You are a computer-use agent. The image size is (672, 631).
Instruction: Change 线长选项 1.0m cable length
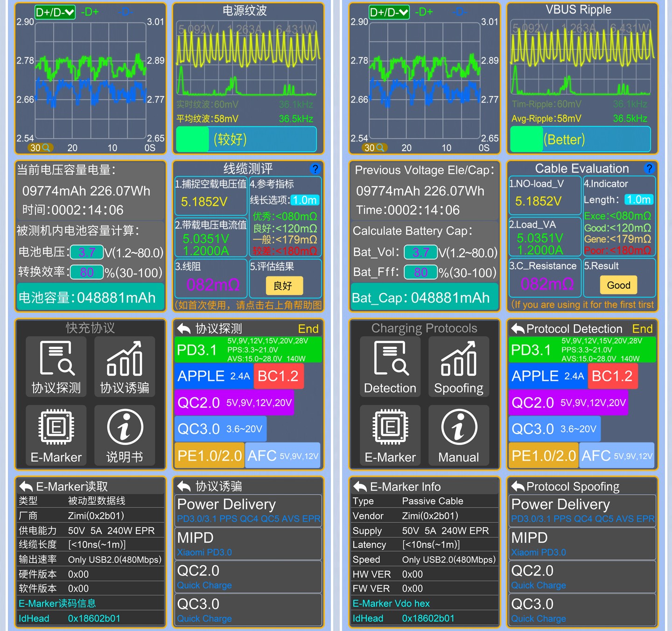point(305,200)
